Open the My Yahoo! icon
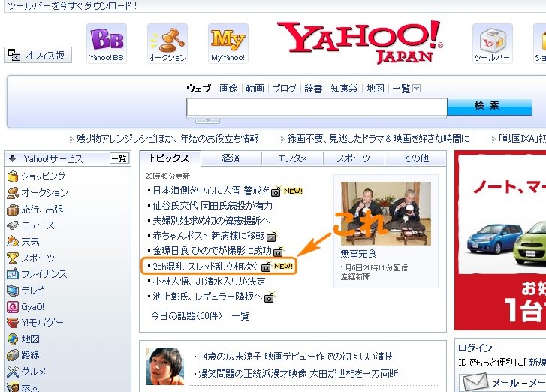 tap(228, 44)
